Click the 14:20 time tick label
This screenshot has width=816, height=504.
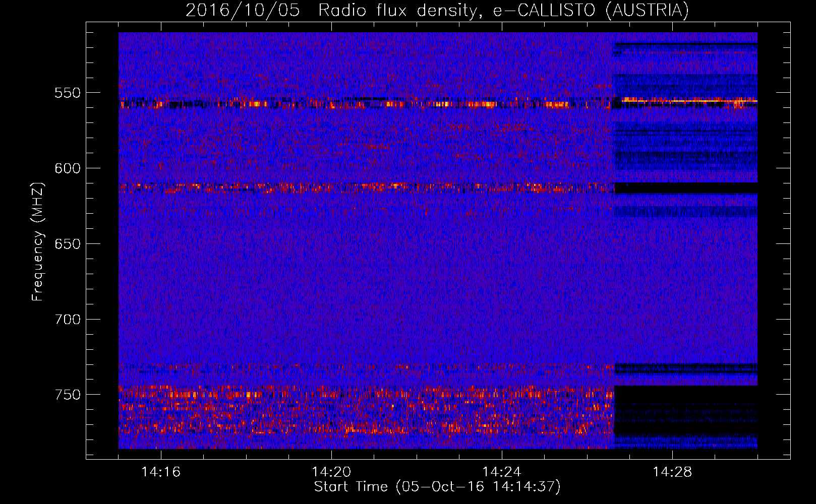[331, 472]
